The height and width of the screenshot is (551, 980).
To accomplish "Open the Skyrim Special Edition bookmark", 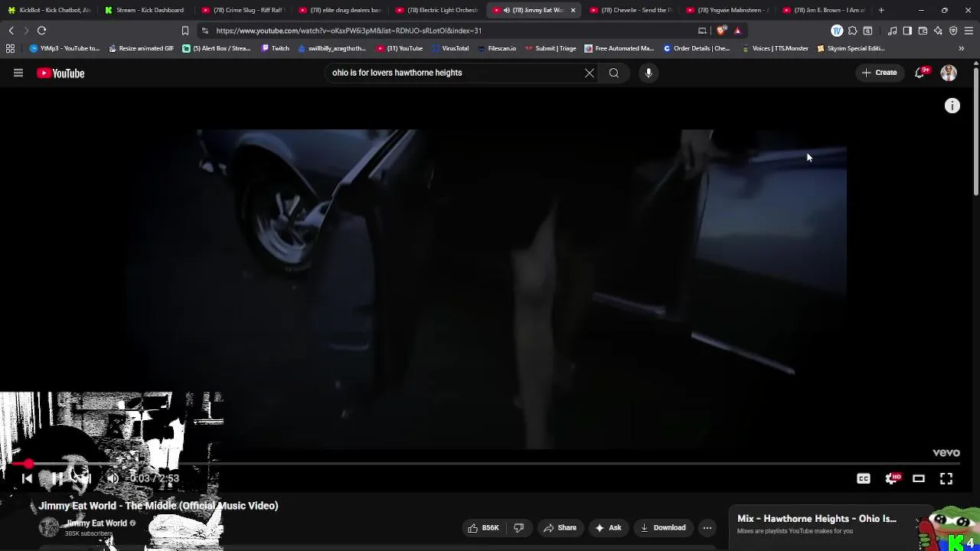I will tap(851, 48).
